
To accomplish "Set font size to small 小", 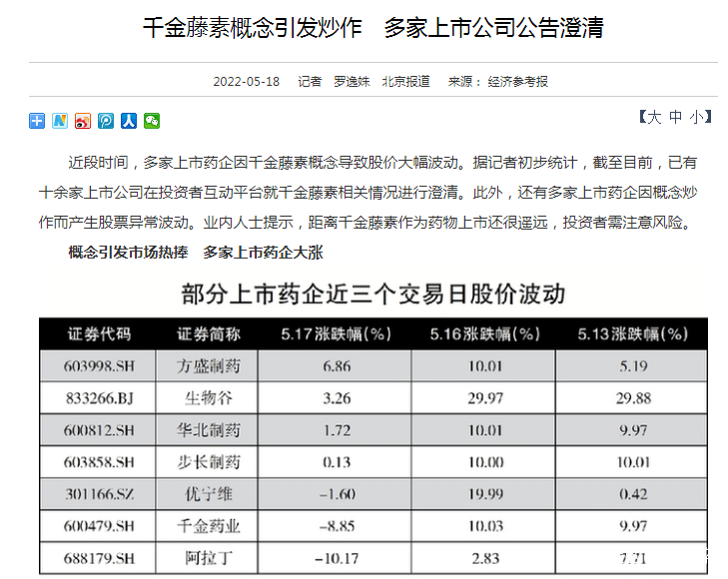I will click(697, 117).
